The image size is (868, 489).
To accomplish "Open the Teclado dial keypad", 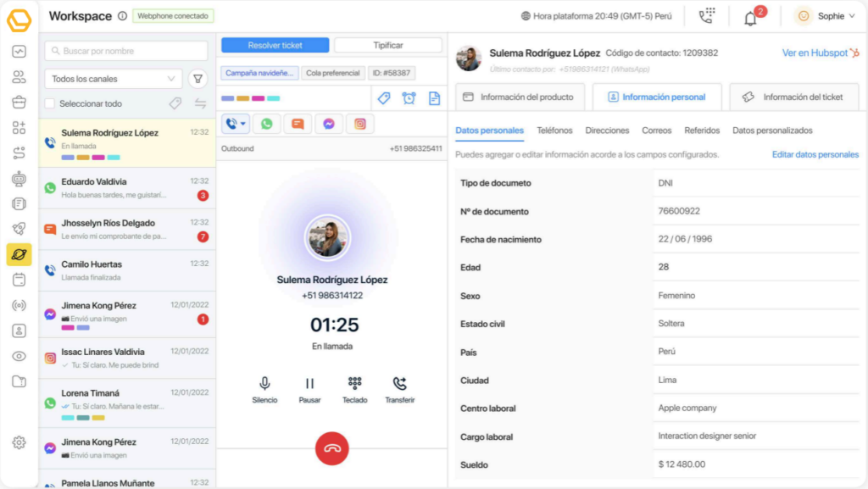I will (x=354, y=384).
